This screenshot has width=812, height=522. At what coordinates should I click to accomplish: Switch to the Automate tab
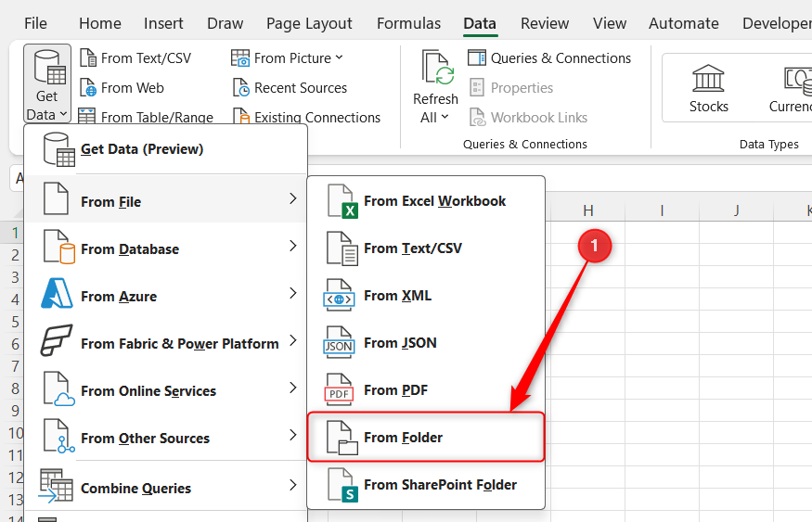click(x=684, y=23)
